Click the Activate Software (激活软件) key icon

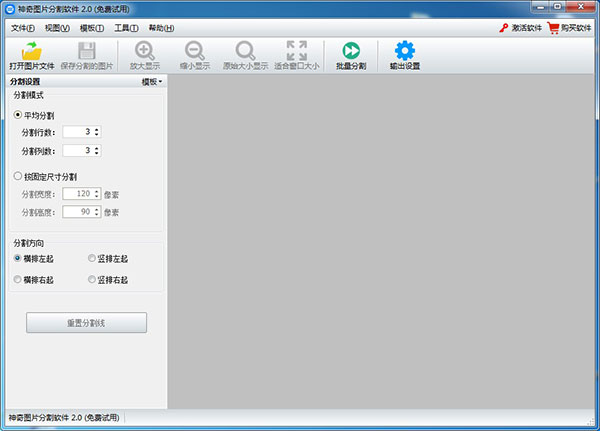coord(503,28)
